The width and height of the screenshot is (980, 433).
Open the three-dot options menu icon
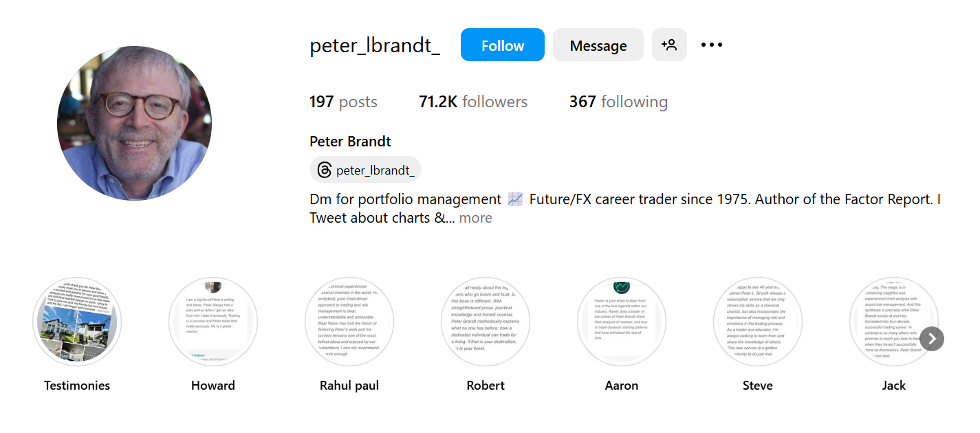(711, 44)
